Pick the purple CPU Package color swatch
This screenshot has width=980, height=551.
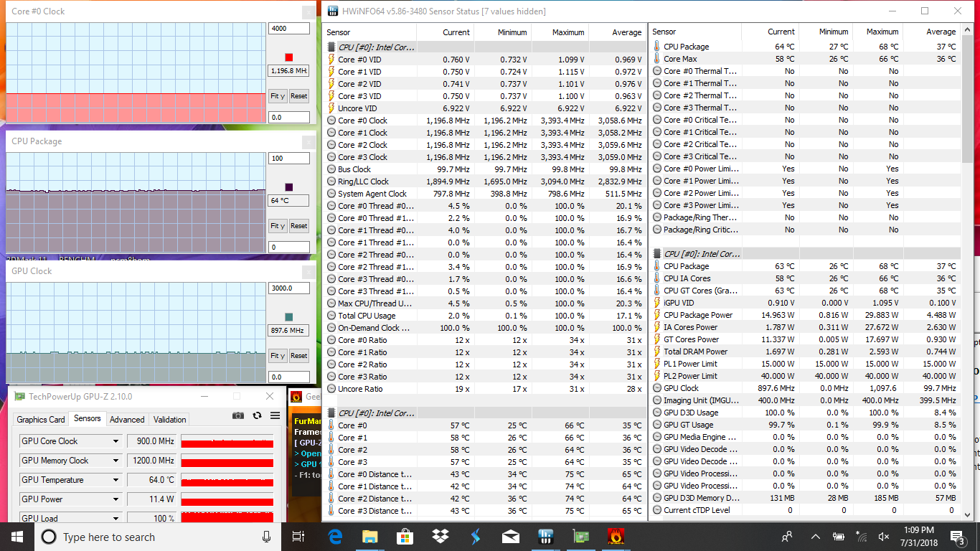[289, 187]
